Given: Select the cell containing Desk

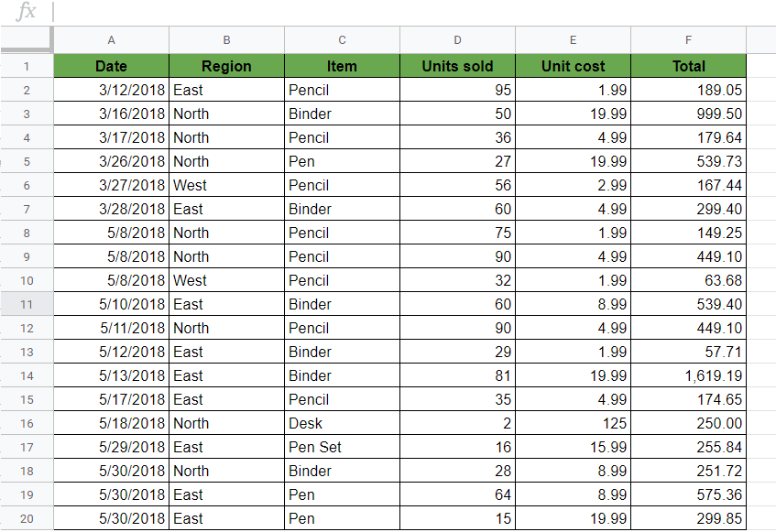Looking at the screenshot, I should coord(342,423).
